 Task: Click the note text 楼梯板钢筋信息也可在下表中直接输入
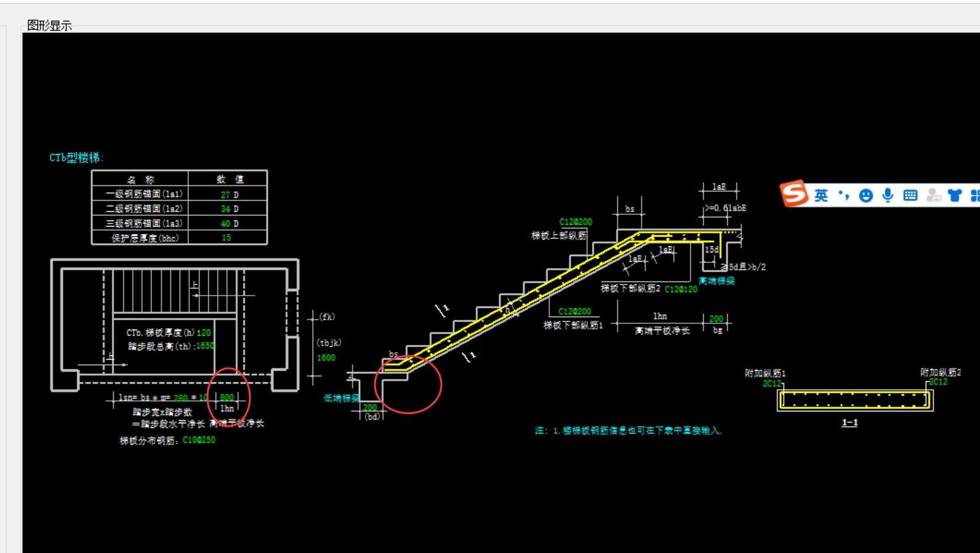click(641, 430)
